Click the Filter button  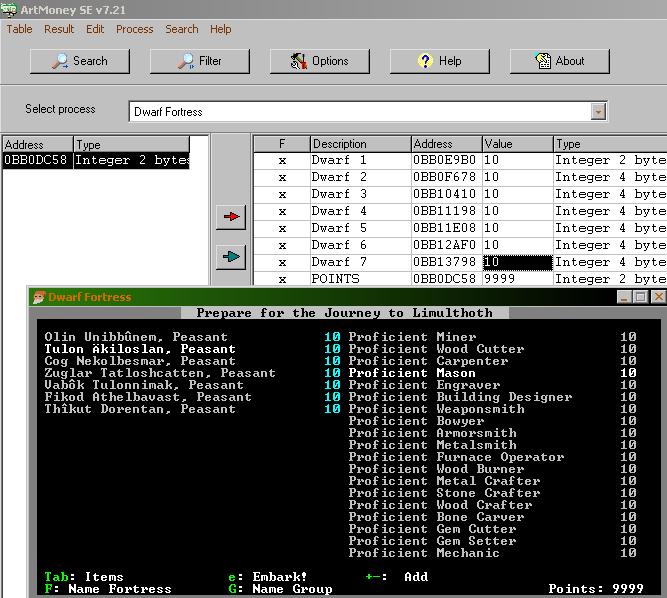[x=200, y=61]
